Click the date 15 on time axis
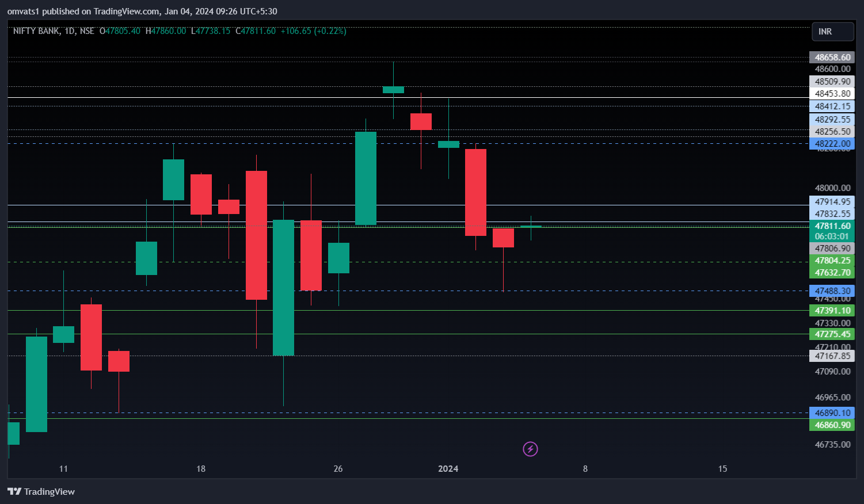864x504 pixels. tap(722, 468)
